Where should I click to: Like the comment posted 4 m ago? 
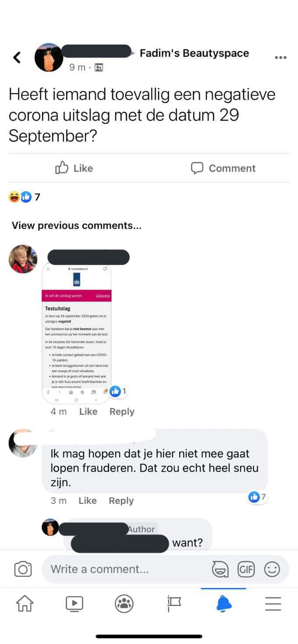click(x=88, y=411)
